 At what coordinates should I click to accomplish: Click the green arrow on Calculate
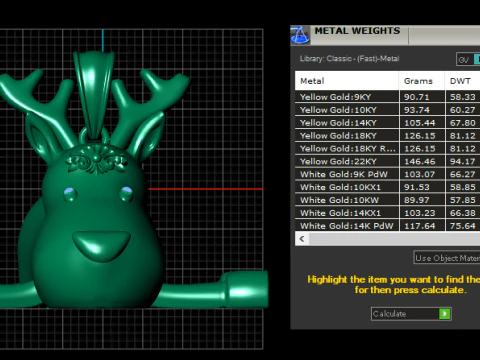445,314
